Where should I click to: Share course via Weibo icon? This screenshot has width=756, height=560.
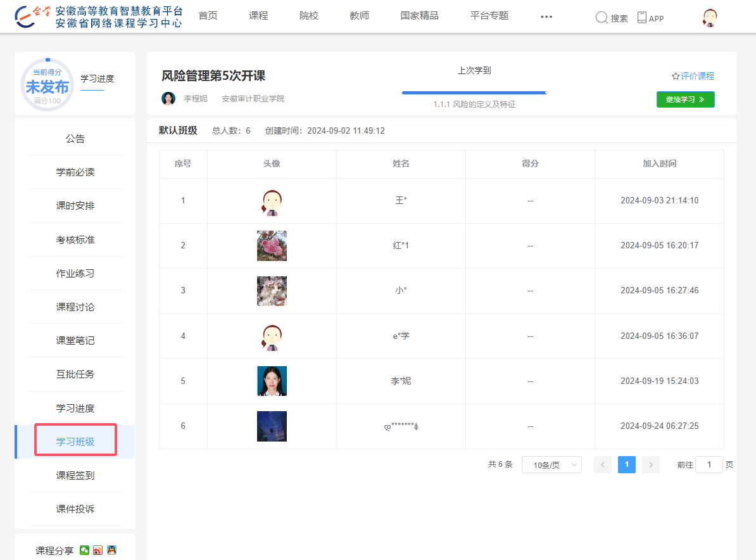coord(98,550)
